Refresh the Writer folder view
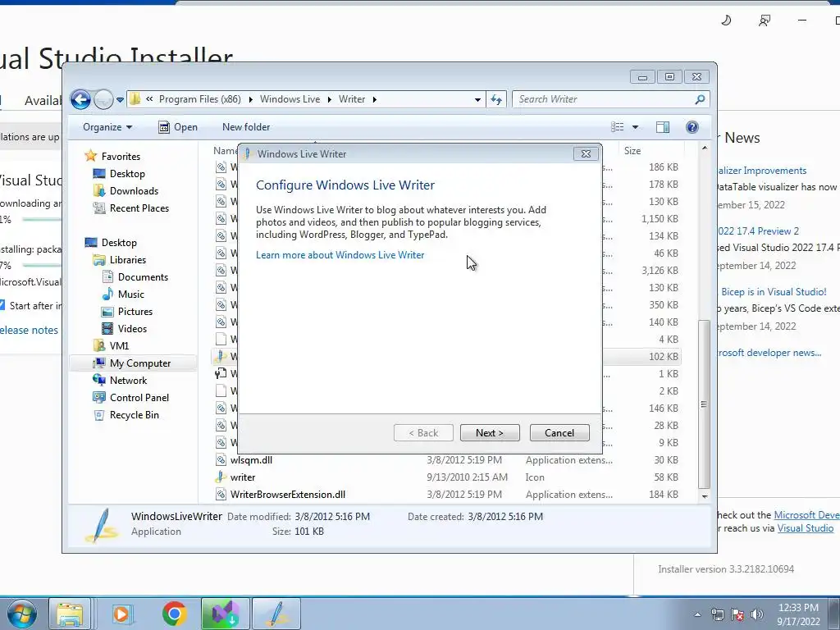Screen dimensions: 840x630 pyautogui.click(x=496, y=99)
